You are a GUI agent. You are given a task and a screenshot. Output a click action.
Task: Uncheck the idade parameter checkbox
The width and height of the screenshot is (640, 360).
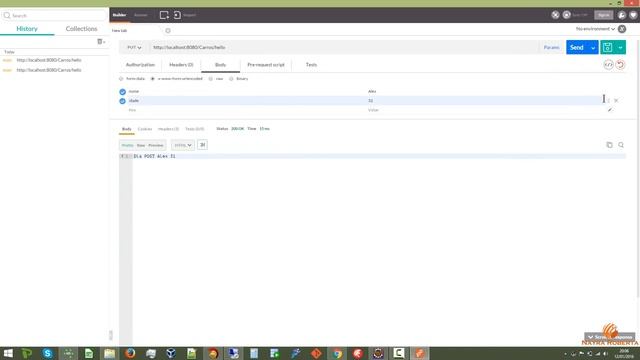[122, 101]
